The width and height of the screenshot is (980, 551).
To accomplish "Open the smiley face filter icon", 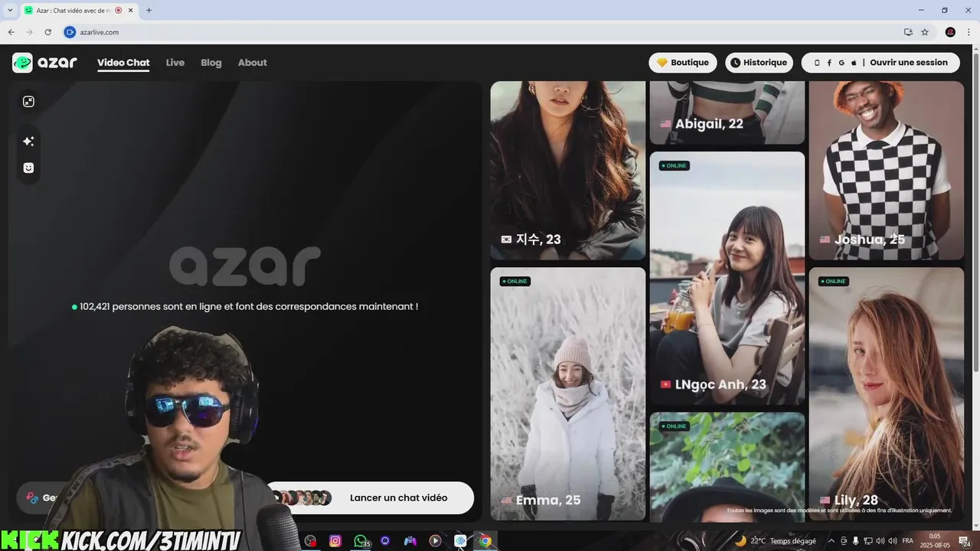I will [x=28, y=168].
